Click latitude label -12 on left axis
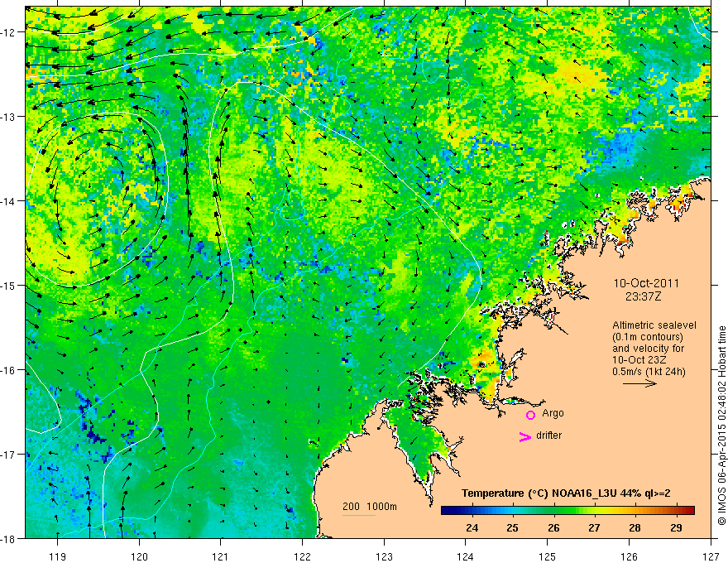The height and width of the screenshot is (563, 728). click(x=7, y=32)
